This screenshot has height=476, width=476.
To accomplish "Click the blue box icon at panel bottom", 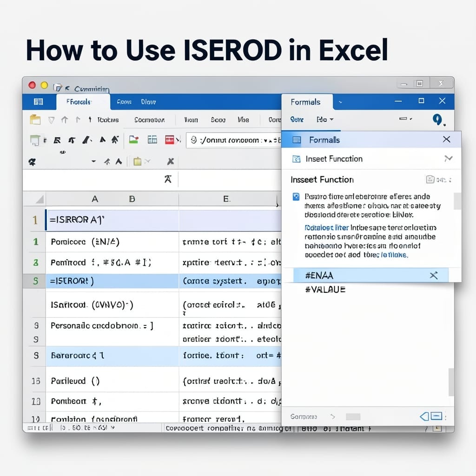I will coord(436,416).
